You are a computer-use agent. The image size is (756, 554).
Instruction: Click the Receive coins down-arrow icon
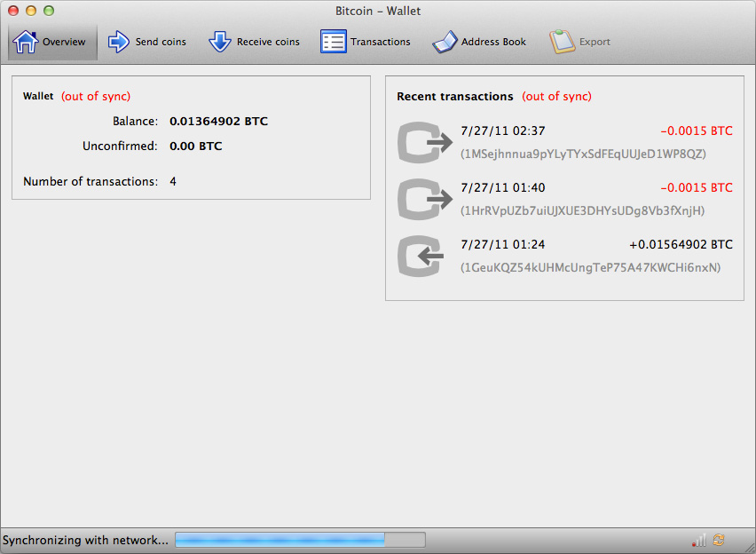click(x=220, y=42)
